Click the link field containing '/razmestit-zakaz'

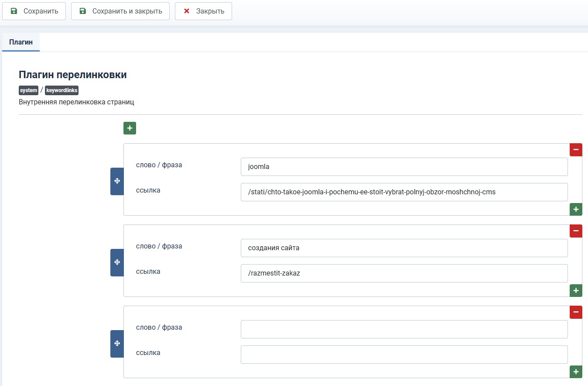tap(404, 273)
